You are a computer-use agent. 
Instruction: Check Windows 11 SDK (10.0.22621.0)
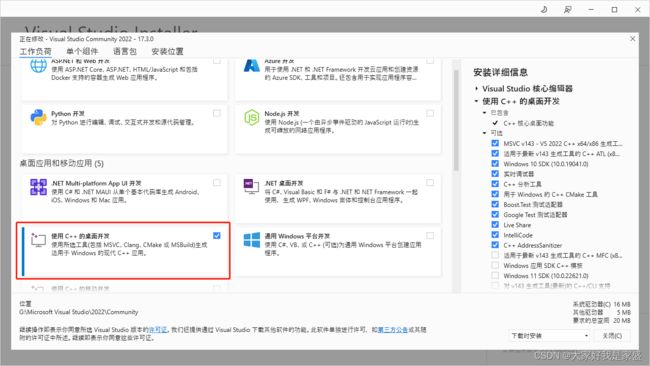(495, 275)
